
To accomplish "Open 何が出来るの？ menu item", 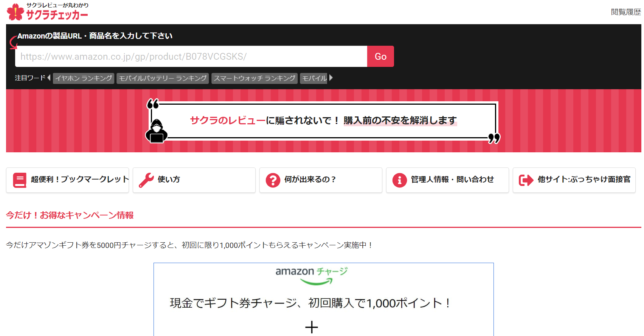I will pos(321,180).
